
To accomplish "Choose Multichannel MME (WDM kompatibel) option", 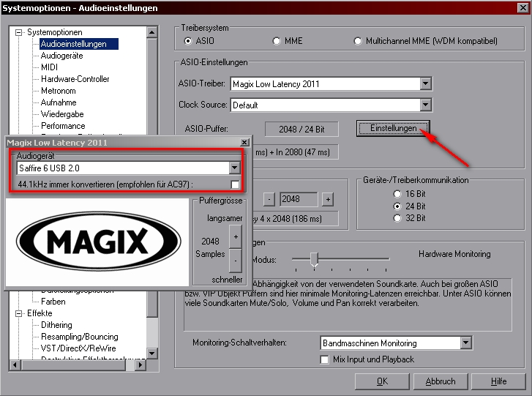I will tap(358, 41).
